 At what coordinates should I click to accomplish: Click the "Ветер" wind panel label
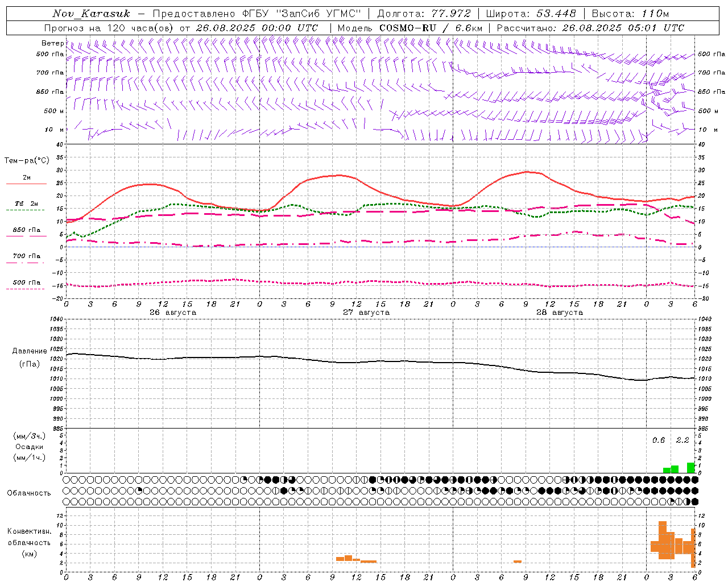tap(52, 43)
